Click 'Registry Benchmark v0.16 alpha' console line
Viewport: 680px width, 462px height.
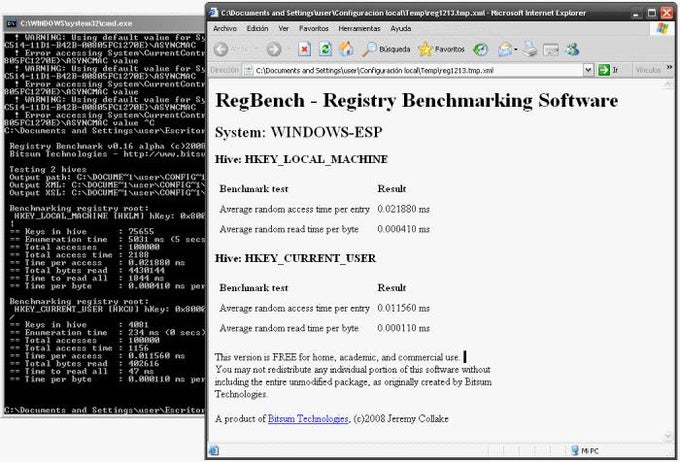tap(107, 146)
